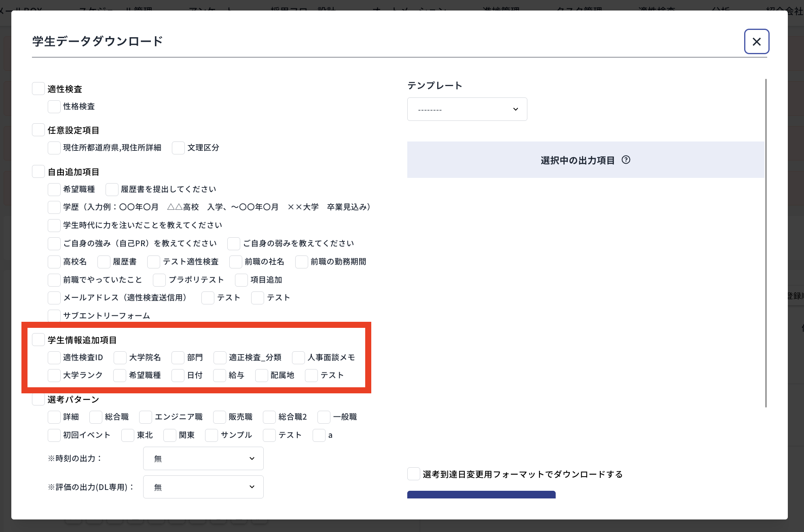Enable the 学生情報追加項目 group checkbox
This screenshot has height=532, width=804.
tap(38, 340)
